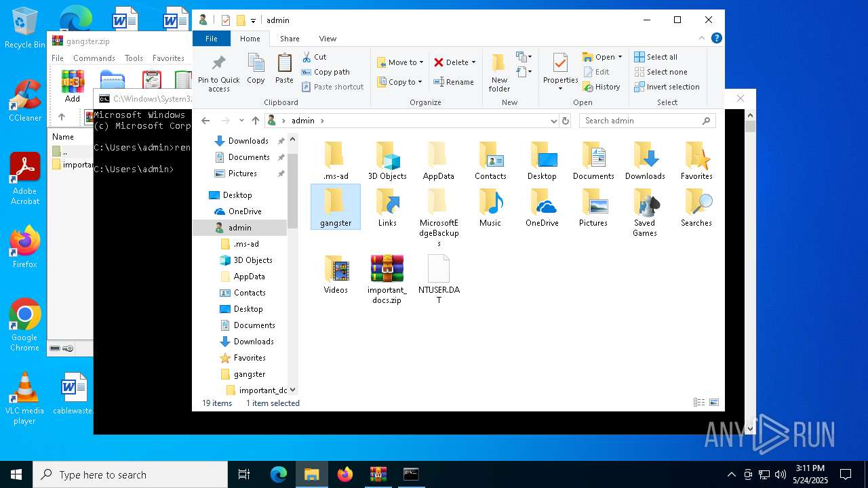Open VLC media player desktop shortcut

click(24, 399)
